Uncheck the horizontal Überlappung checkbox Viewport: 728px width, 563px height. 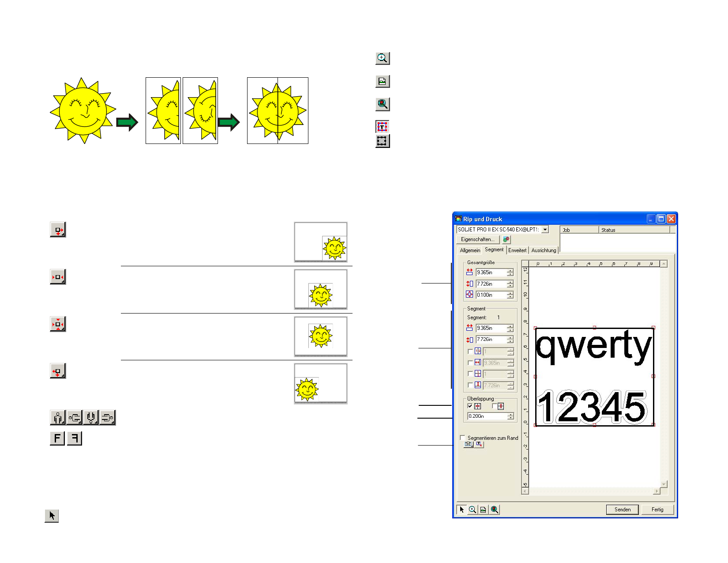tap(470, 406)
